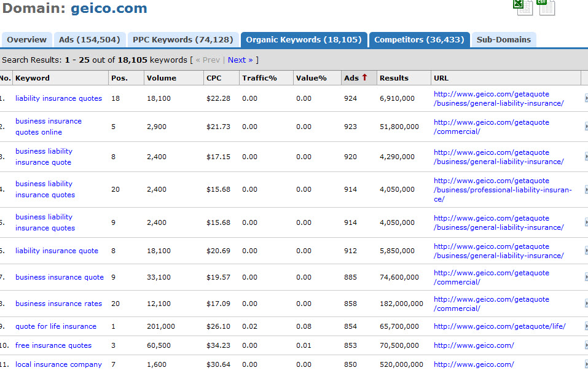The height and width of the screenshot is (373, 588).
Task: Open the 'liability insurance quotes' keyword link
Action: tap(58, 98)
